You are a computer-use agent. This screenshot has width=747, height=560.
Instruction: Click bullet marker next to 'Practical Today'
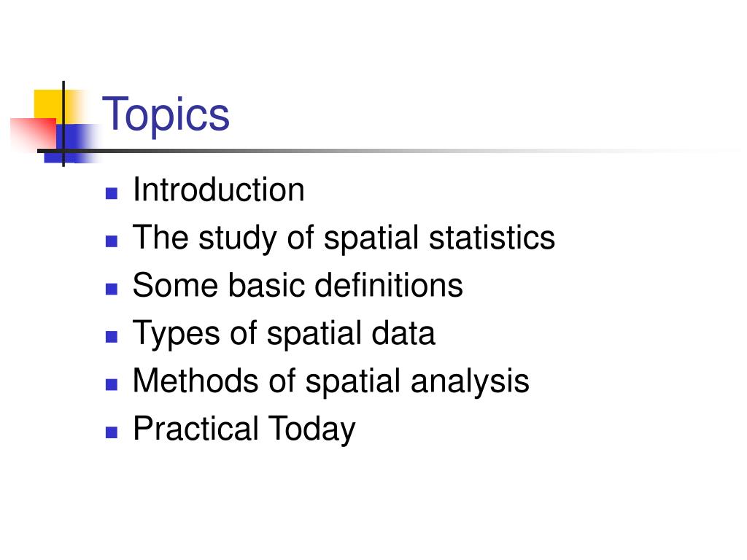pyautogui.click(x=112, y=432)
